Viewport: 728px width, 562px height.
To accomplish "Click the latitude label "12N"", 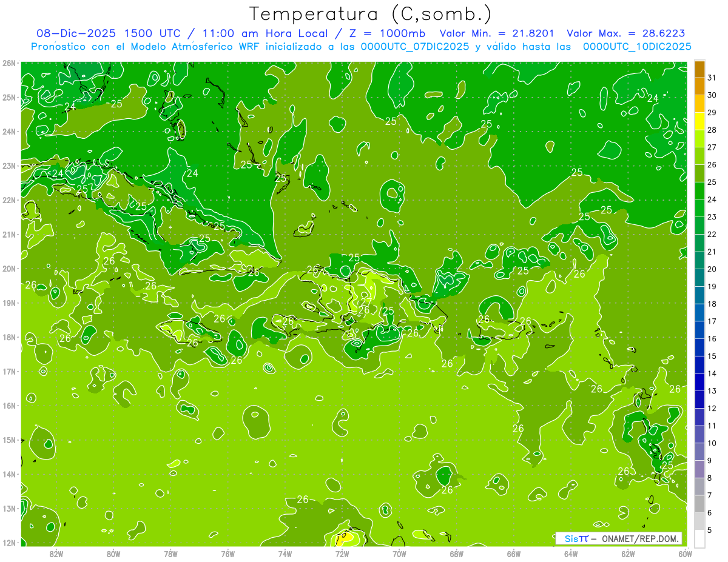I will point(8,543).
